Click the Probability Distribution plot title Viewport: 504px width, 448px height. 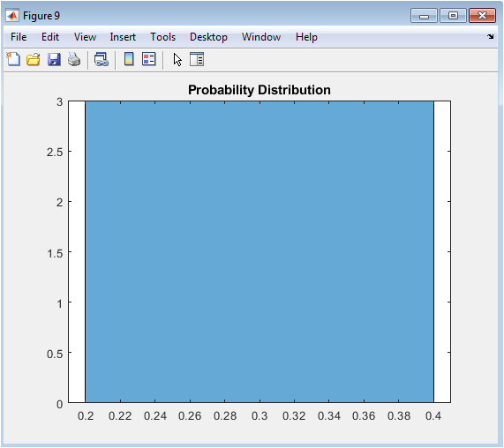[260, 90]
